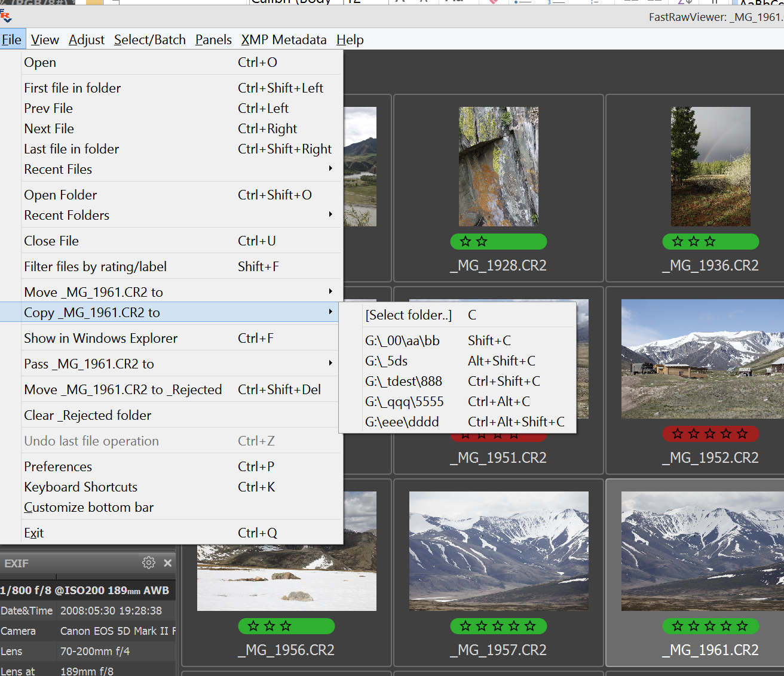
Task: Open the Select/Batch menu
Action: click(150, 40)
